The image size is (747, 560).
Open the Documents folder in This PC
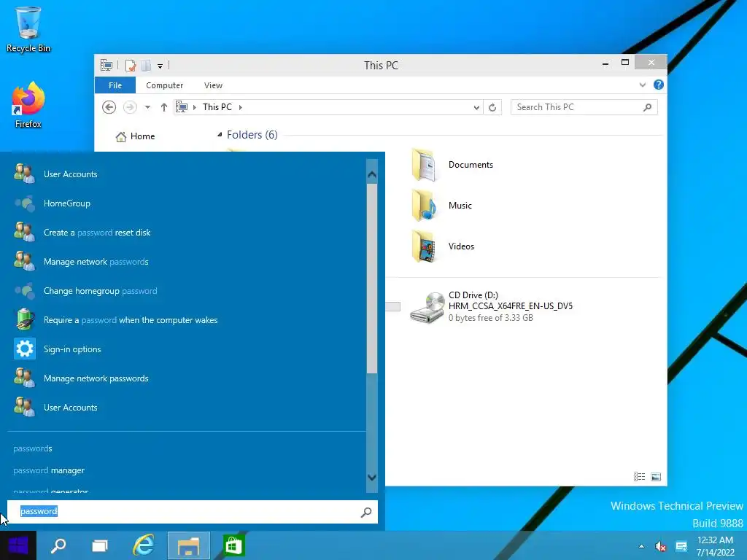point(452,165)
